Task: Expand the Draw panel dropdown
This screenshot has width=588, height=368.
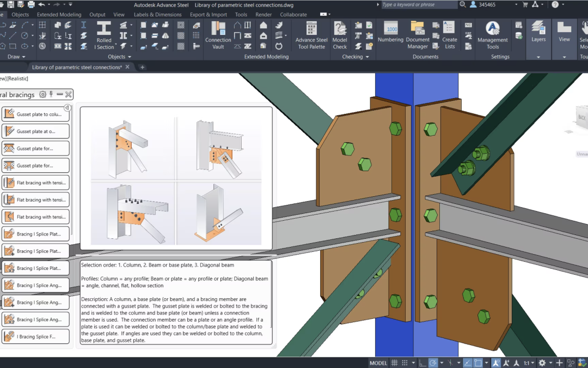Action: click(x=16, y=57)
